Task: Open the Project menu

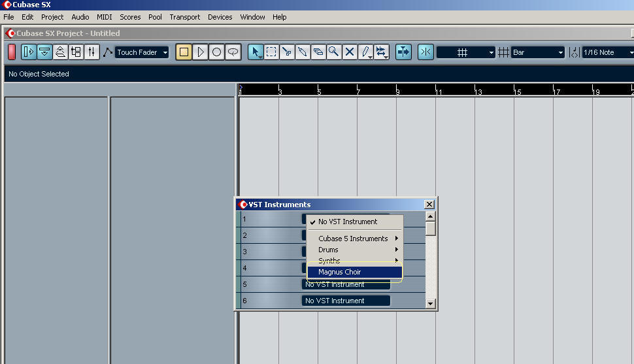Action: (x=52, y=17)
